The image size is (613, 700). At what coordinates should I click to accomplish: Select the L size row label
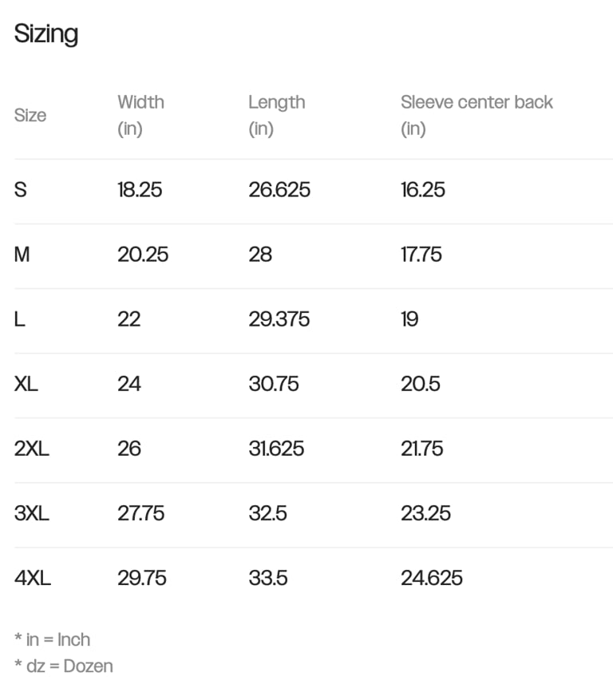pos(20,319)
